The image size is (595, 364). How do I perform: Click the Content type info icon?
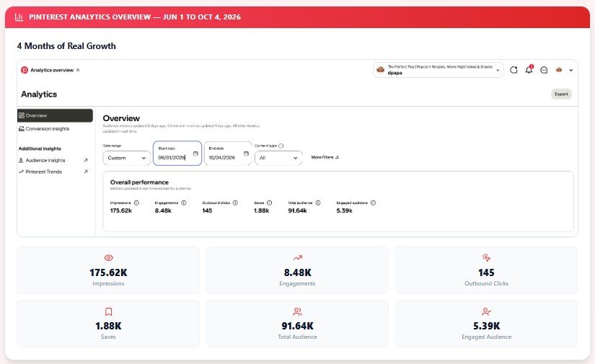[x=281, y=146]
